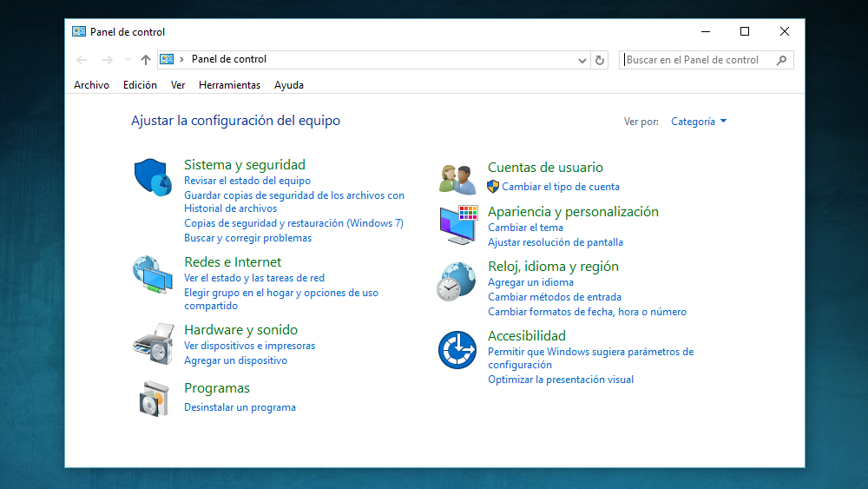This screenshot has width=868, height=489.
Task: Open the Edición menu
Action: point(140,85)
